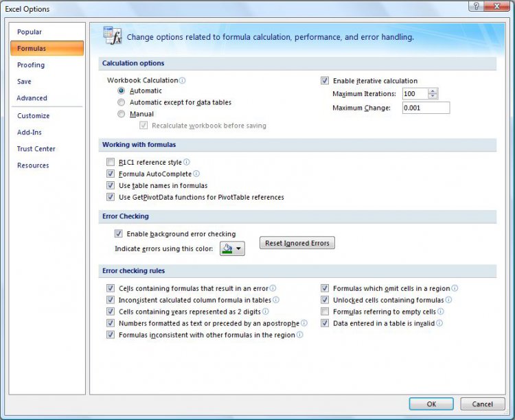Toggle cells containing formulas that result in error
Viewport: 515px width, 420px height.
click(111, 288)
